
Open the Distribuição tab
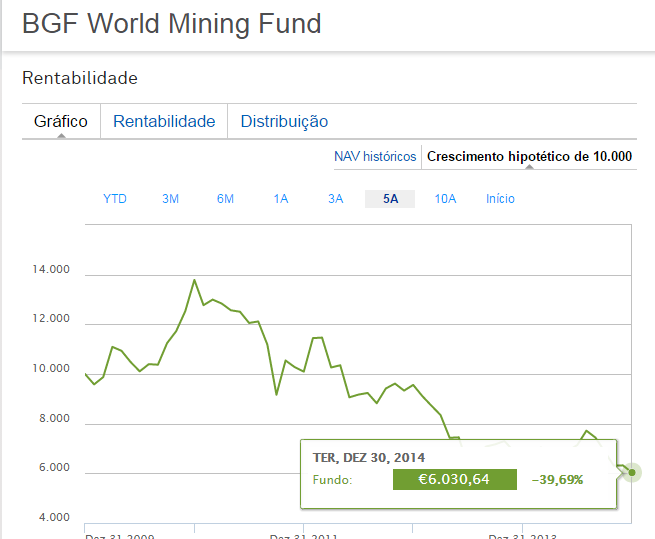pos(284,121)
